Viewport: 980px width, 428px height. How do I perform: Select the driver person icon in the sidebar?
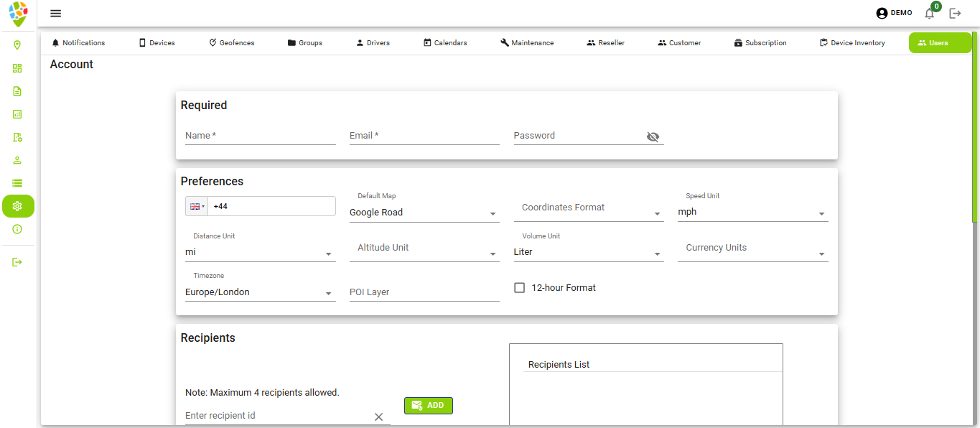coord(18,160)
